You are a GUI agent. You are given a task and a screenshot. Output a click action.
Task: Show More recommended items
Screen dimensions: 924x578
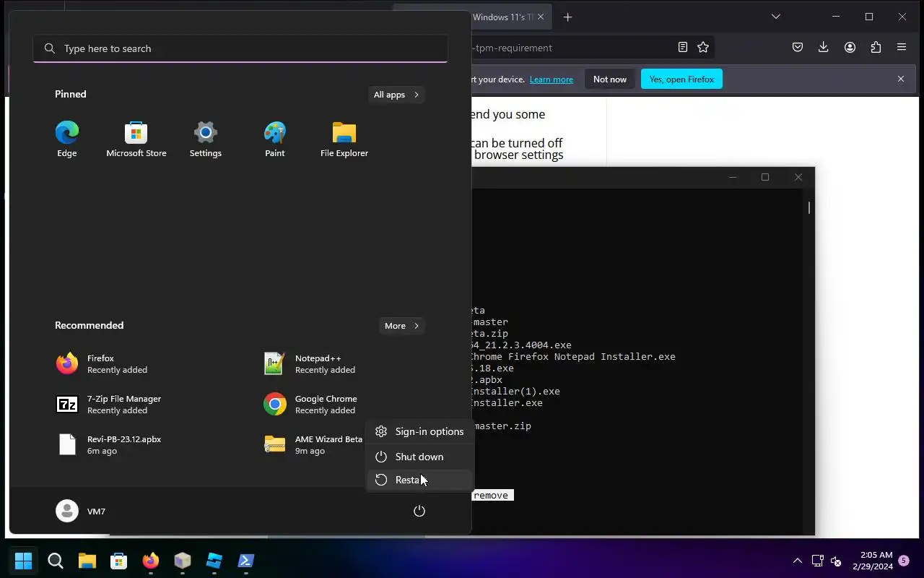pyautogui.click(x=402, y=326)
